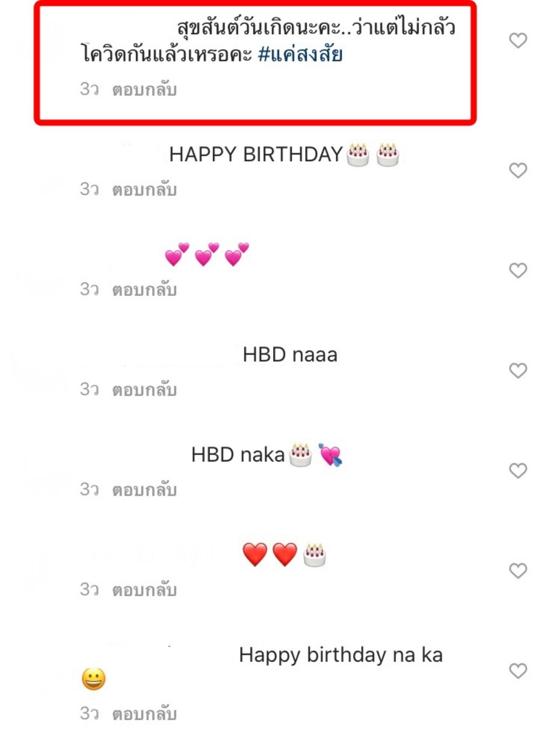Tap heart beside three pink hearts comment

click(518, 271)
